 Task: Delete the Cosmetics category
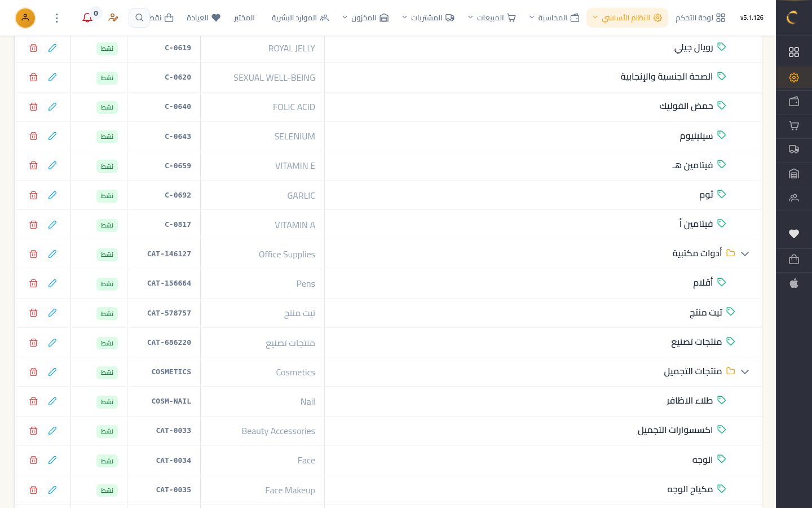(33, 372)
